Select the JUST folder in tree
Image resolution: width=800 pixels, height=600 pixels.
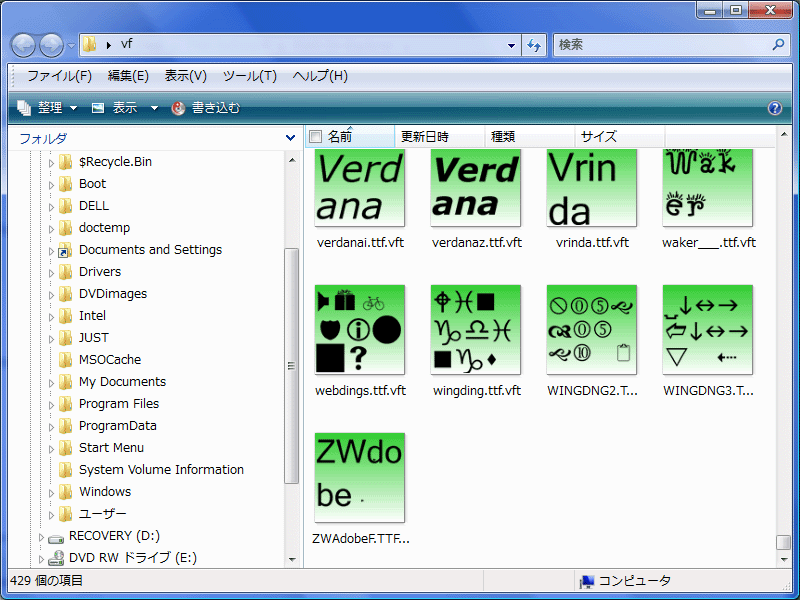tap(93, 338)
